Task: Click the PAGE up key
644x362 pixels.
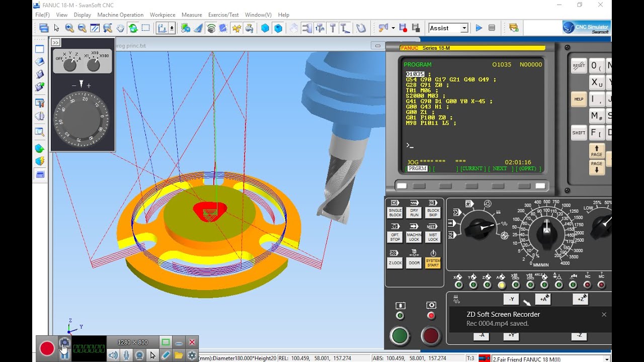Action: (597, 151)
